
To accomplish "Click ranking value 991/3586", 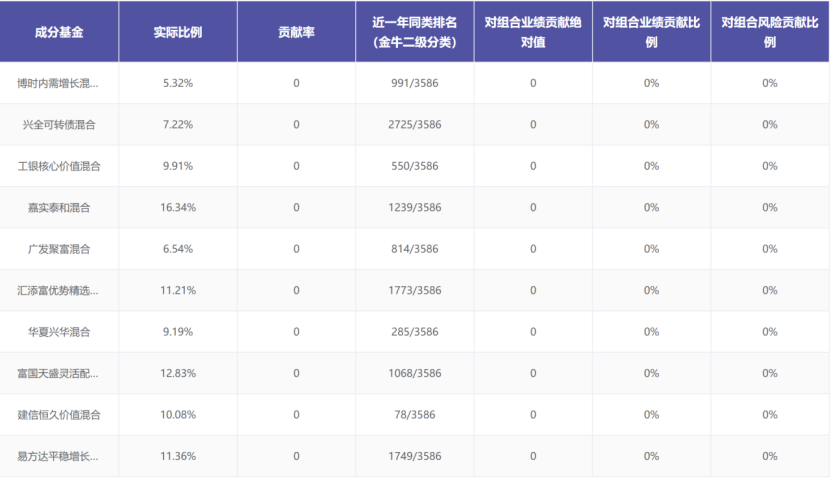I will pyautogui.click(x=415, y=83).
